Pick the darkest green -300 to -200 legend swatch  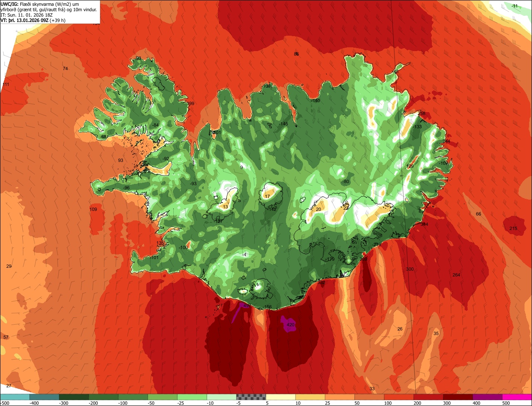[x=74, y=397]
